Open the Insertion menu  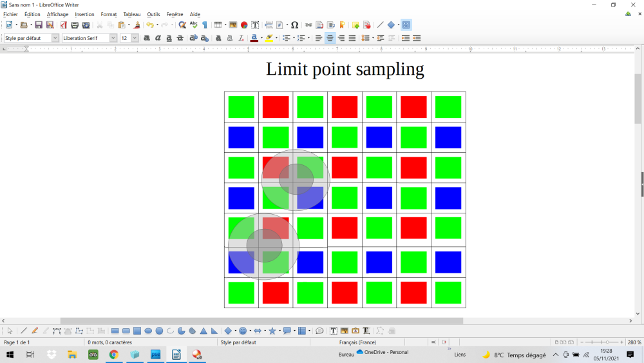point(84,14)
